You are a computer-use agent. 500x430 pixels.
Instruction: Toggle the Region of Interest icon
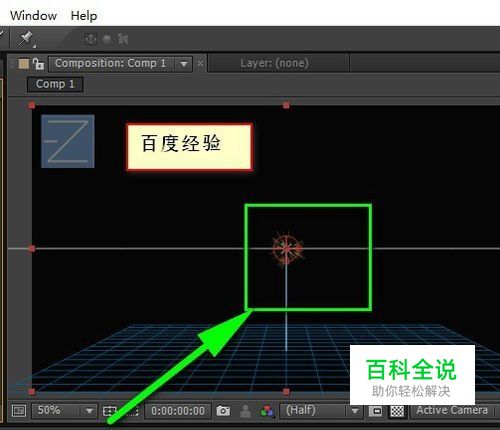tap(375, 411)
